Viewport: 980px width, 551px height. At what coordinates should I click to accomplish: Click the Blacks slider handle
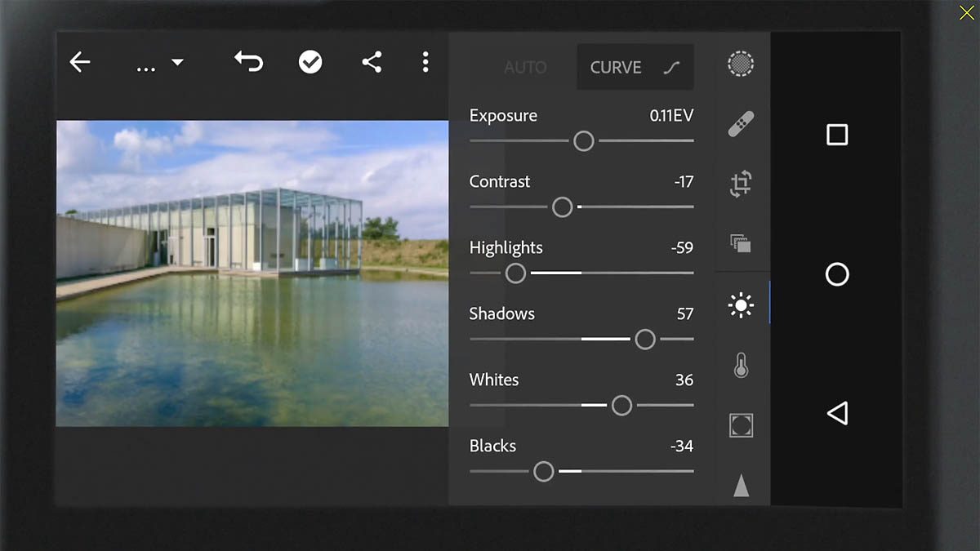click(x=544, y=472)
